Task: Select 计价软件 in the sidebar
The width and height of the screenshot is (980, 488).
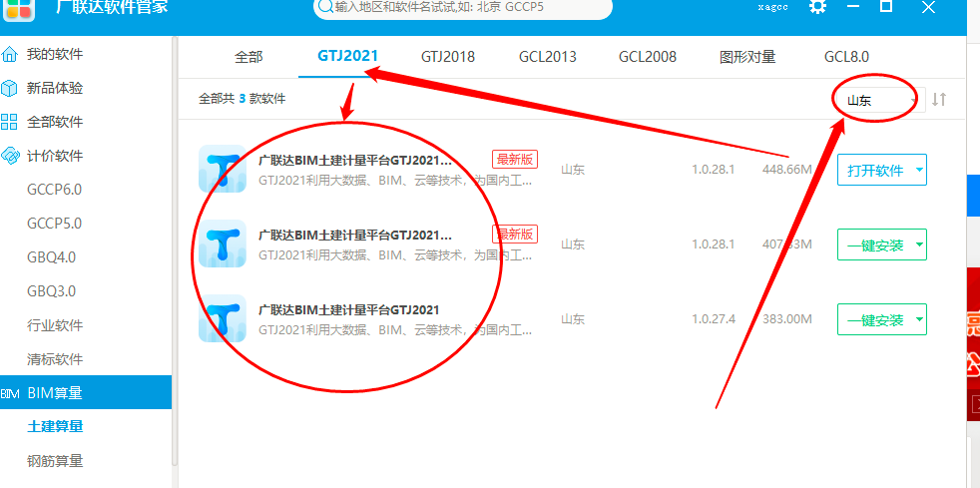Action: pyautogui.click(x=54, y=156)
